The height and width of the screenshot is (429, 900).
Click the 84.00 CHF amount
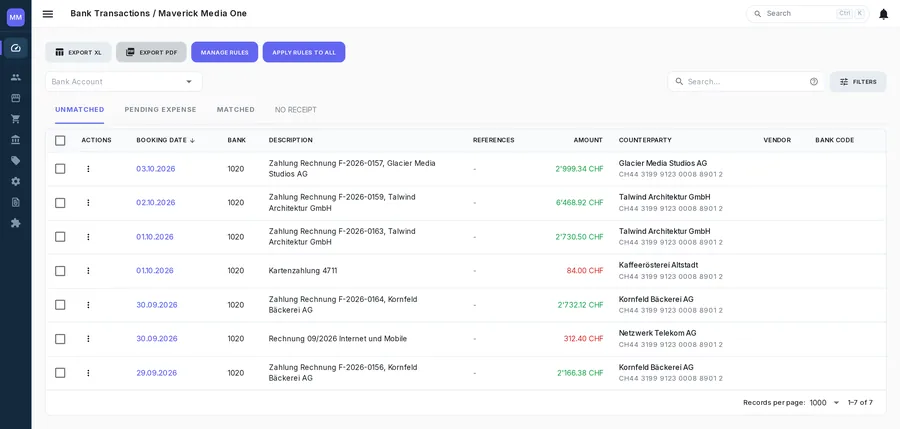tap(585, 270)
